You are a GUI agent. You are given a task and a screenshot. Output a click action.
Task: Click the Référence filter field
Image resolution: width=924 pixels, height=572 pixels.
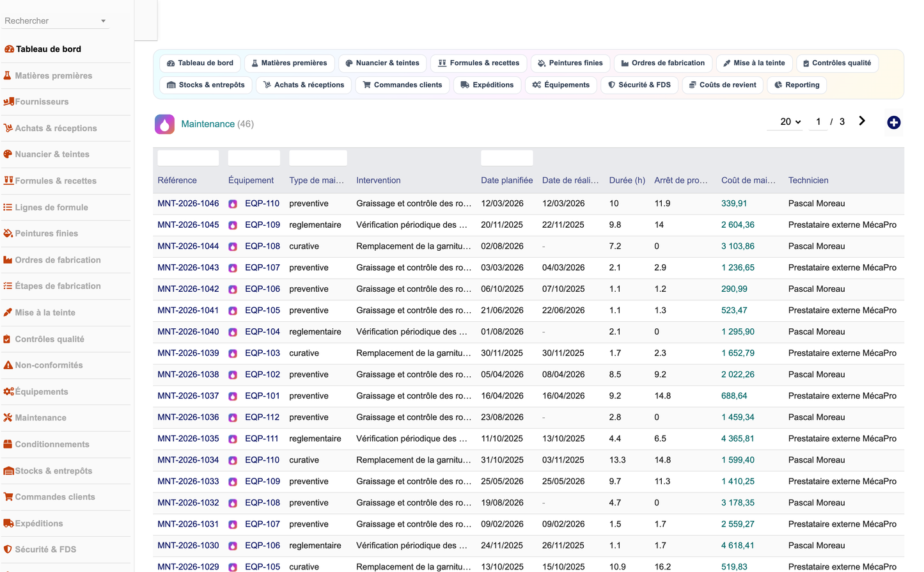click(x=188, y=158)
